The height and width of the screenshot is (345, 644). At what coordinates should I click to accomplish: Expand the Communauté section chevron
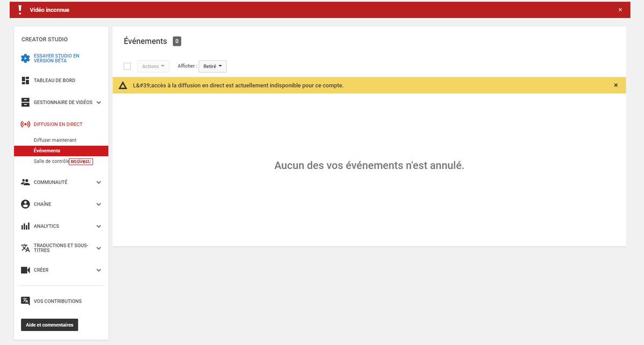click(99, 182)
